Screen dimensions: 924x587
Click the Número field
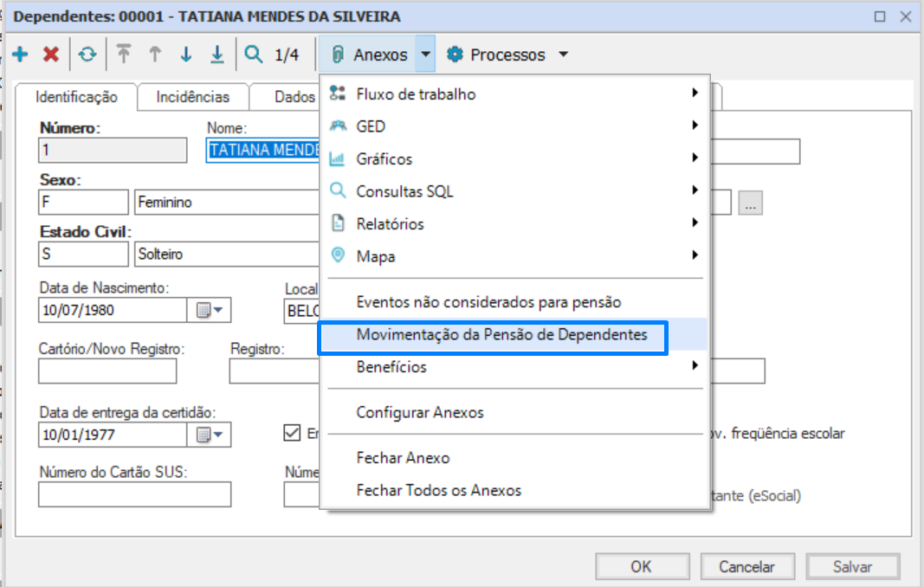pos(113,150)
